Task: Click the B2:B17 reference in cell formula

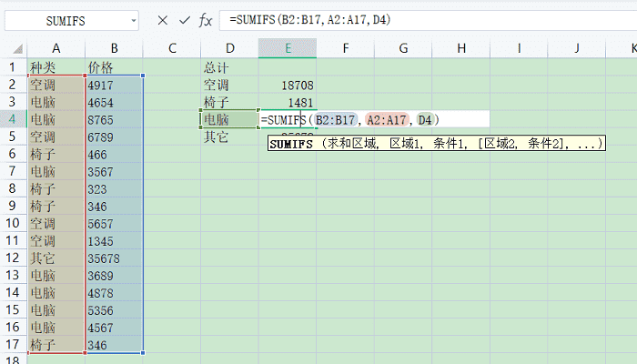Action: pyautogui.click(x=336, y=119)
